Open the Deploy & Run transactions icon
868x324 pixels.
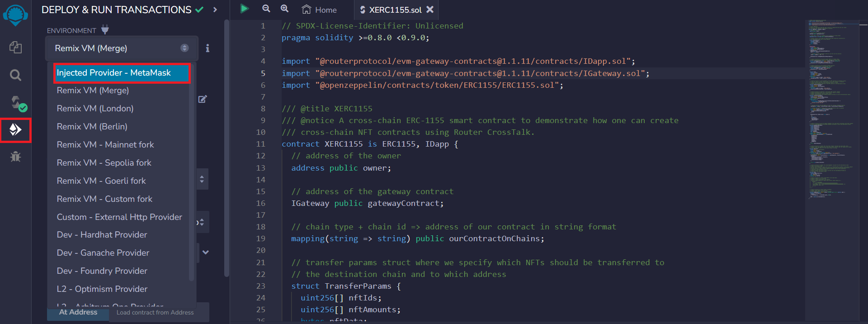15,130
